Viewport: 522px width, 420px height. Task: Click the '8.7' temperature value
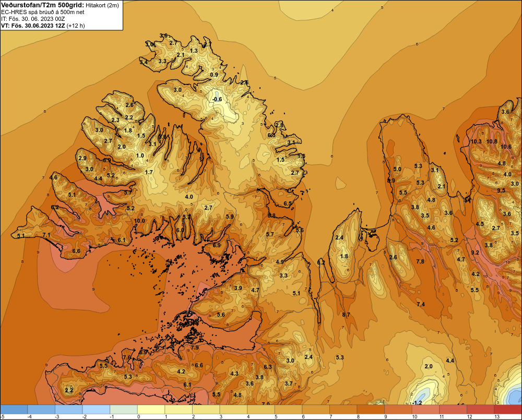pos(346,315)
